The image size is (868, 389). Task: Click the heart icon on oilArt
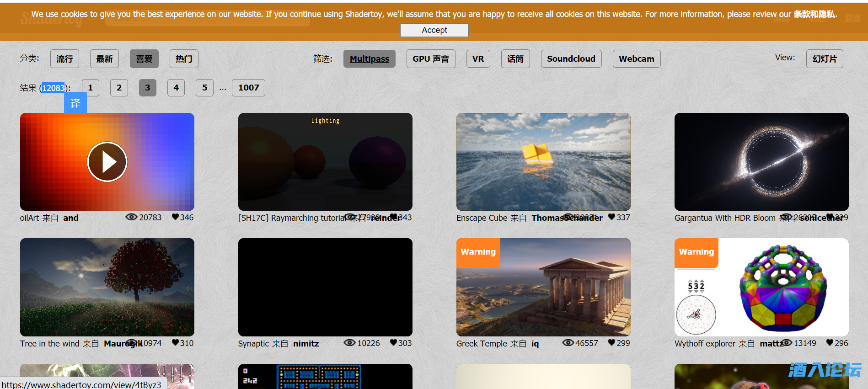(x=175, y=217)
